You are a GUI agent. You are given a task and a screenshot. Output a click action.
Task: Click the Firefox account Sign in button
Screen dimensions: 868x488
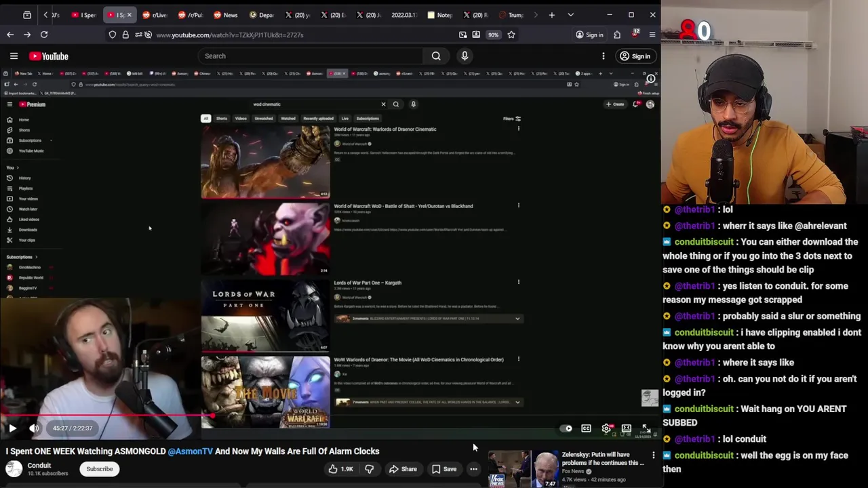click(x=589, y=35)
